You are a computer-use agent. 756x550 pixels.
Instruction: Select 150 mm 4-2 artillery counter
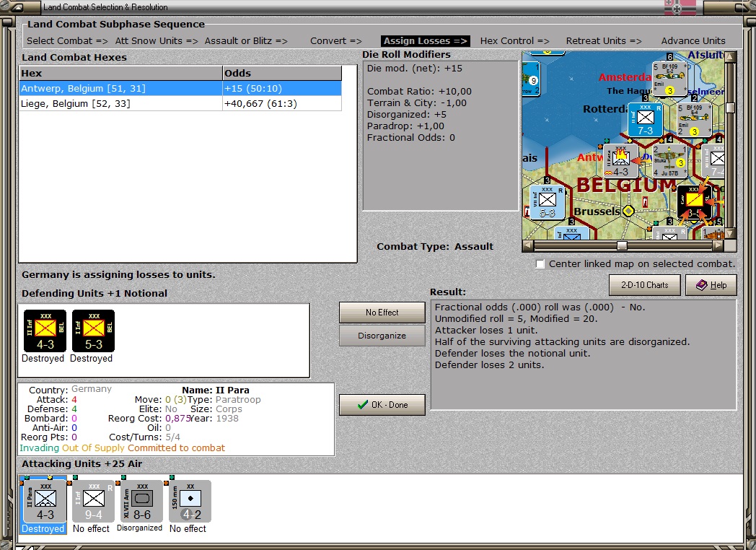point(190,502)
